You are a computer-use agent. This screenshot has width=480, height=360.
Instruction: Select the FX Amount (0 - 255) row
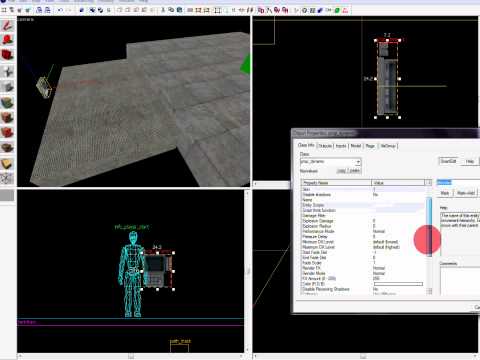tap(363, 279)
